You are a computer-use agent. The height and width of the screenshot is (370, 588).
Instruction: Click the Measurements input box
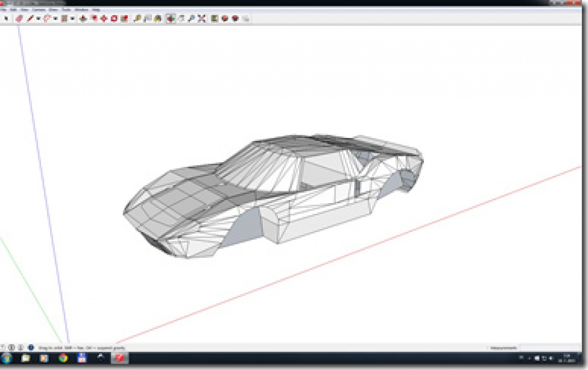pyautogui.click(x=550, y=348)
